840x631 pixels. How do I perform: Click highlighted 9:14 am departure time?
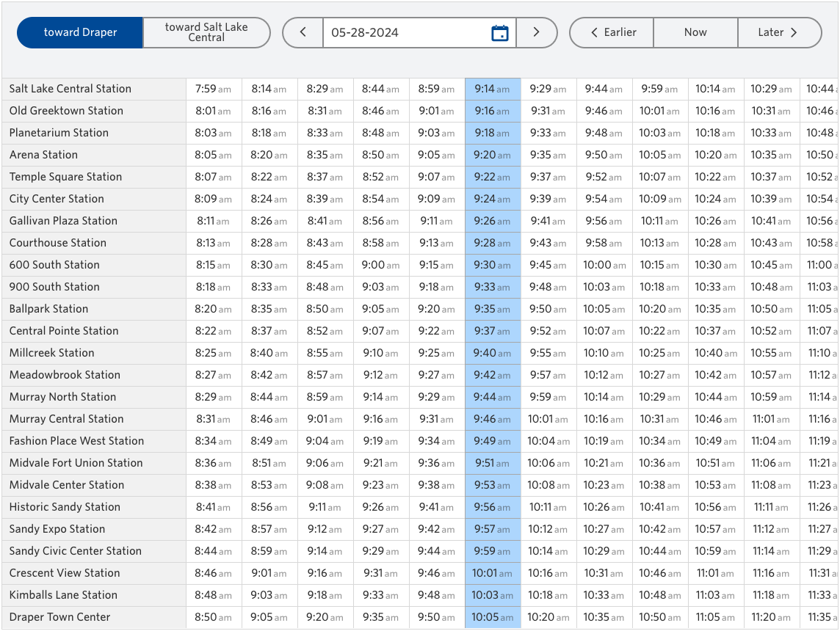[x=492, y=89]
